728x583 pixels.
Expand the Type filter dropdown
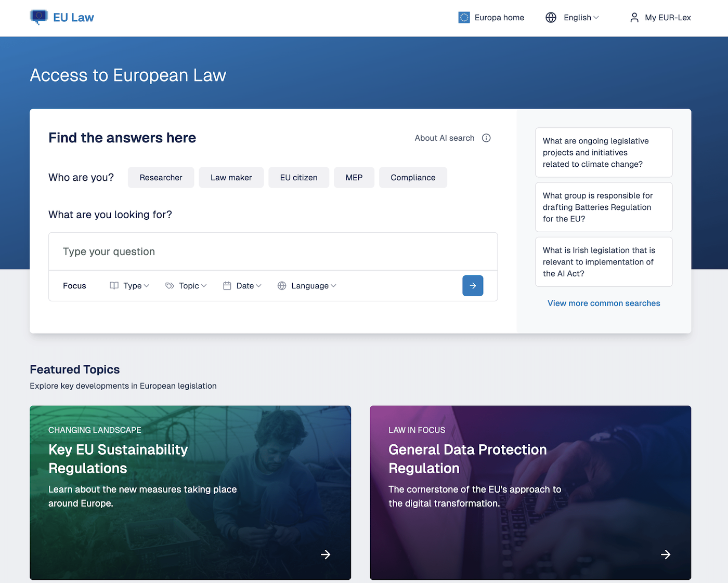coord(130,286)
